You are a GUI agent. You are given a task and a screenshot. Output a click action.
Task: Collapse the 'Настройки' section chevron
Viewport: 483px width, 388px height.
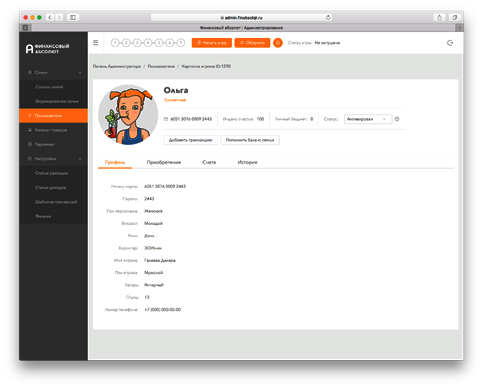(x=80, y=159)
